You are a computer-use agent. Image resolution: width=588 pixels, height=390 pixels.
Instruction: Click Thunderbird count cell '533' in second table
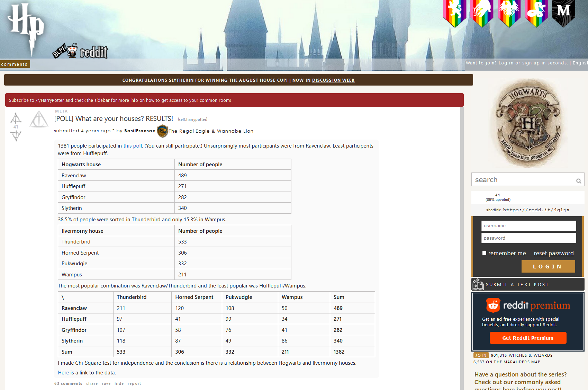click(233, 242)
